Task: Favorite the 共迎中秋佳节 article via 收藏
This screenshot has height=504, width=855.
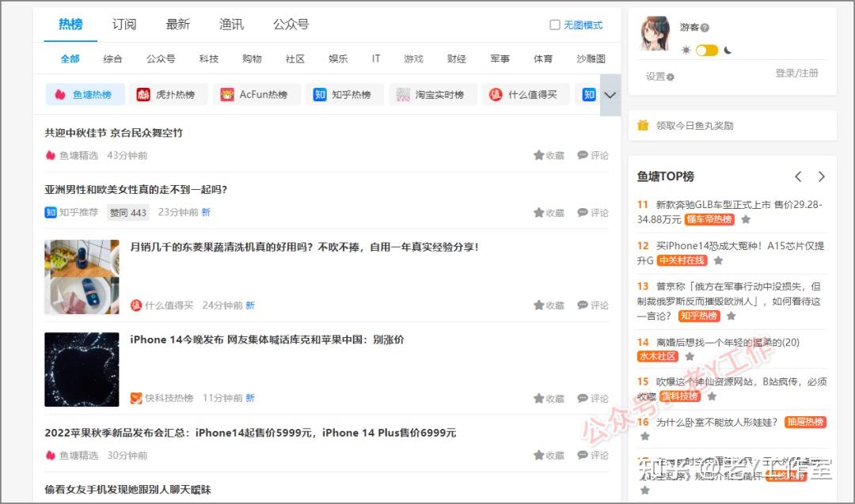Action: point(549,155)
